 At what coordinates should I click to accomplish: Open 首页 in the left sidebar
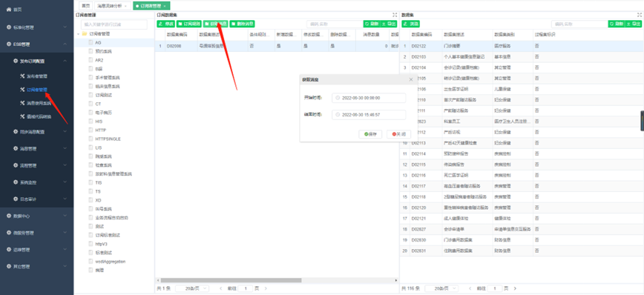[x=14, y=10]
